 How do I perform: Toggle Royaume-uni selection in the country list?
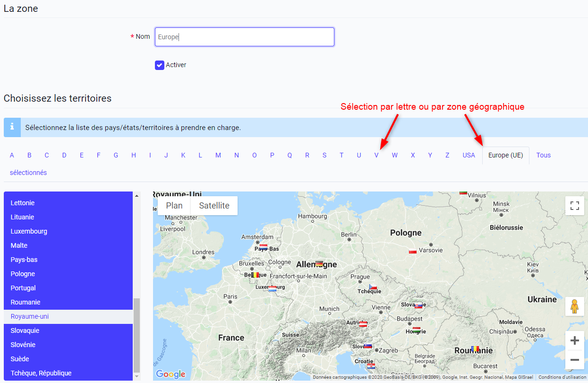point(30,316)
